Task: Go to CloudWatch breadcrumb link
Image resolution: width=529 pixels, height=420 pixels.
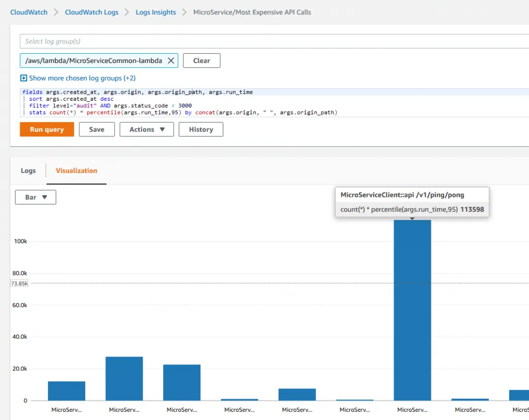Action: point(29,12)
